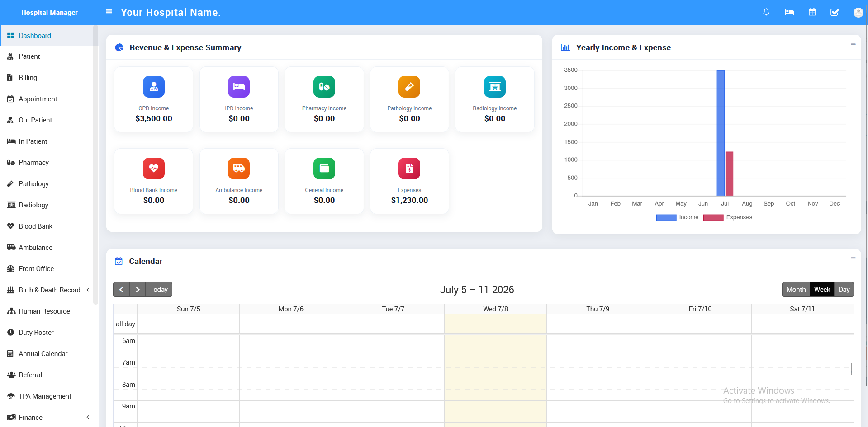The height and width of the screenshot is (427, 868).
Task: Open Out Patient in the sidebar
Action: click(47, 120)
